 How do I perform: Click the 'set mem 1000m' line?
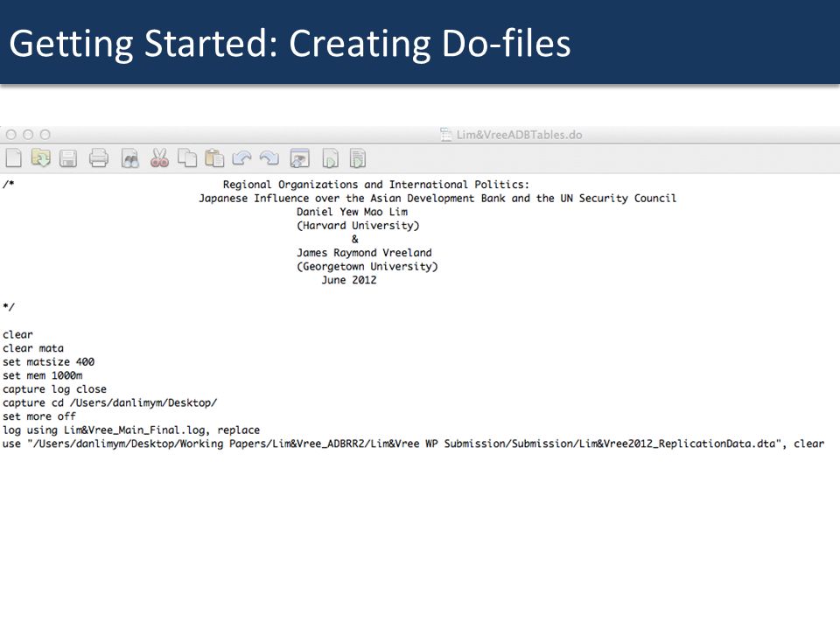(x=42, y=375)
